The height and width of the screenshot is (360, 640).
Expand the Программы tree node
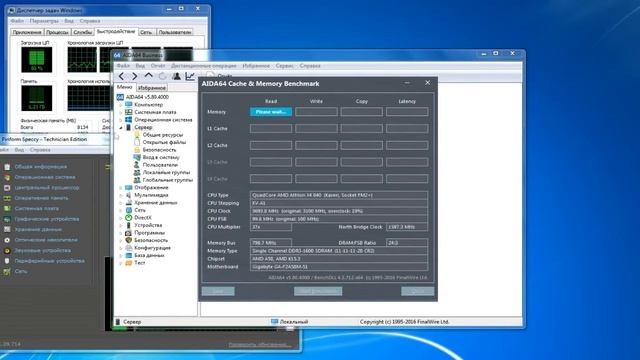tap(121, 233)
